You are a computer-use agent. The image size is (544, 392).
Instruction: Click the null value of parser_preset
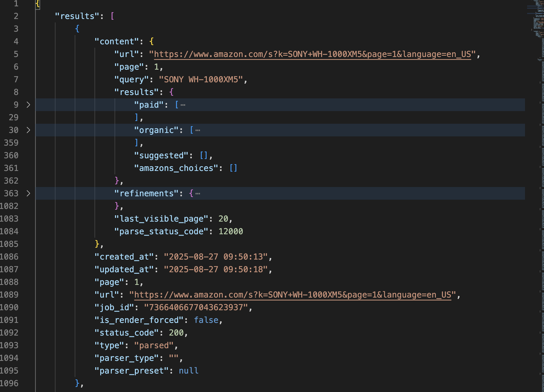[x=189, y=371]
